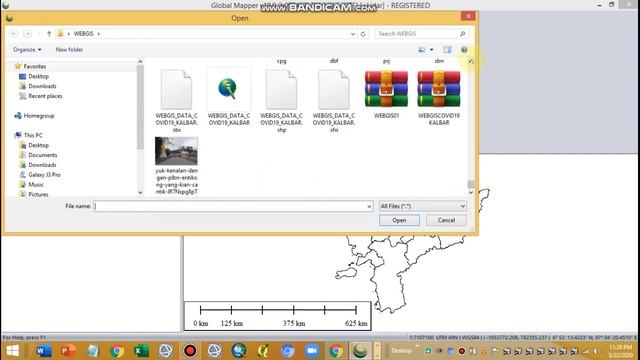Select the WEBGIS_DATA_COVID19_KALBAR.shx file

coord(334,89)
